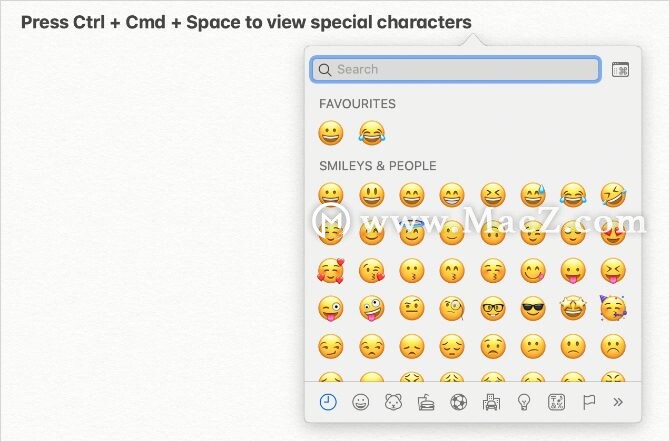Image resolution: width=670 pixels, height=442 pixels.
Task: Select the Objects lightbulb category
Action: (x=524, y=402)
